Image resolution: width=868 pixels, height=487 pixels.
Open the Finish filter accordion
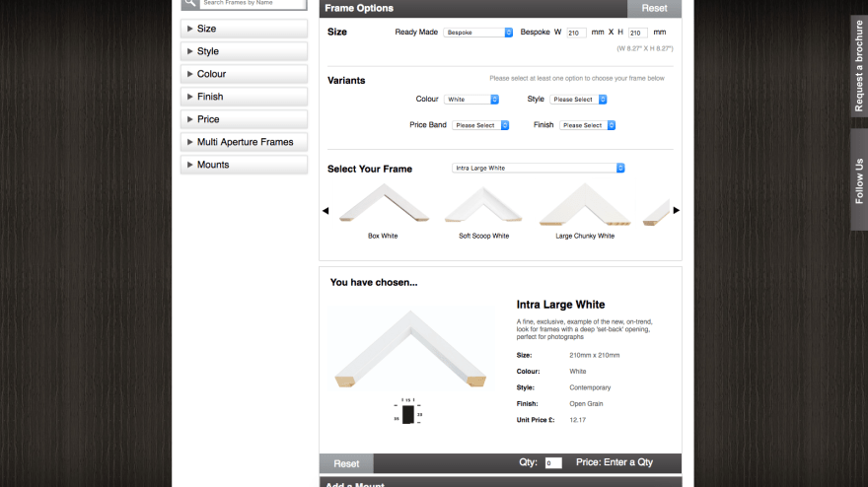[x=244, y=97]
